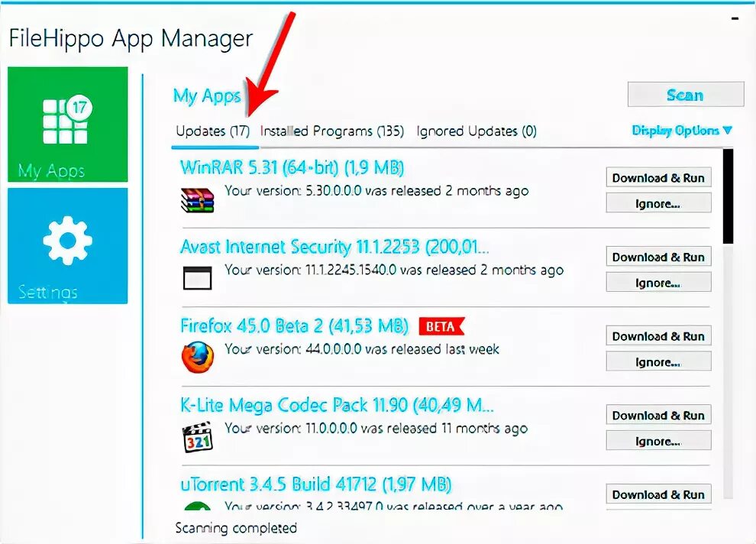Click 'Your version: 11.0.0.0.0' K-Lite text
Image resolution: width=756 pixels, height=544 pixels.
(x=376, y=429)
